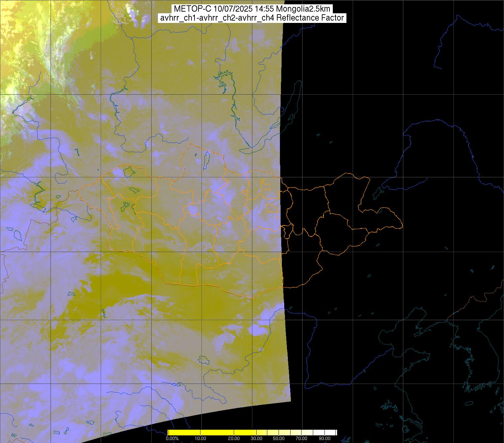The height and width of the screenshot is (443, 504).
Task: Click the "0.00%" colorbar label
Action: (172, 439)
